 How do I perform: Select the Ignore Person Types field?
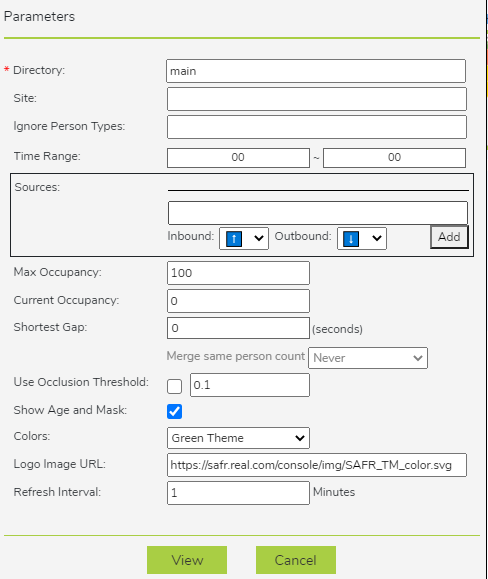click(x=317, y=127)
